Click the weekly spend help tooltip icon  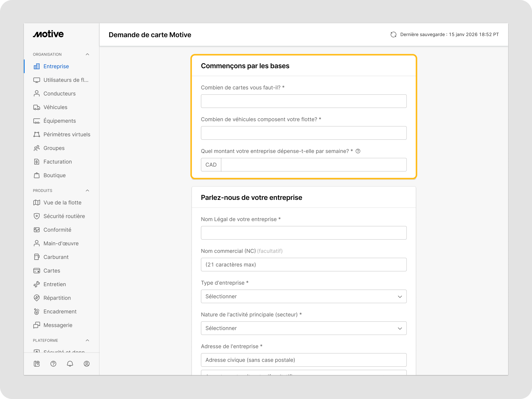(x=358, y=151)
